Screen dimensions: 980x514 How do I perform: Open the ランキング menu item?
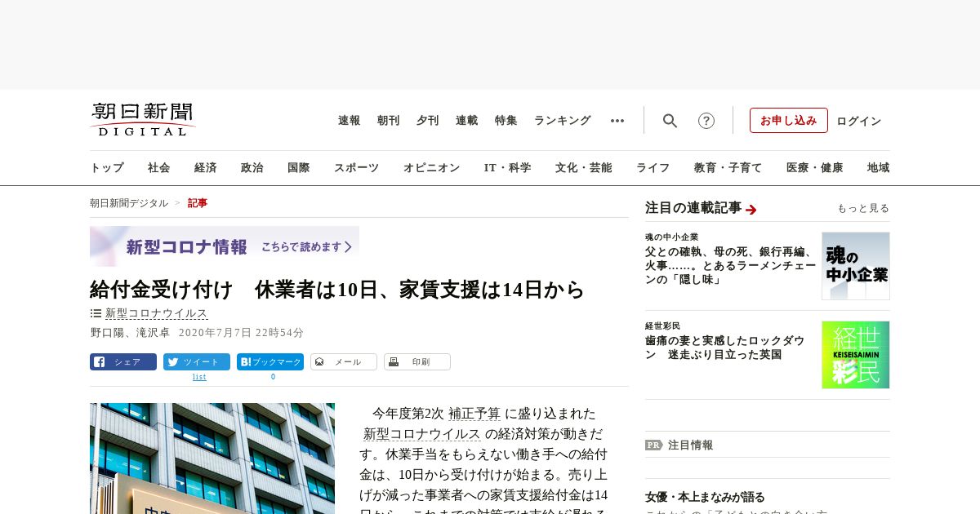pyautogui.click(x=562, y=121)
